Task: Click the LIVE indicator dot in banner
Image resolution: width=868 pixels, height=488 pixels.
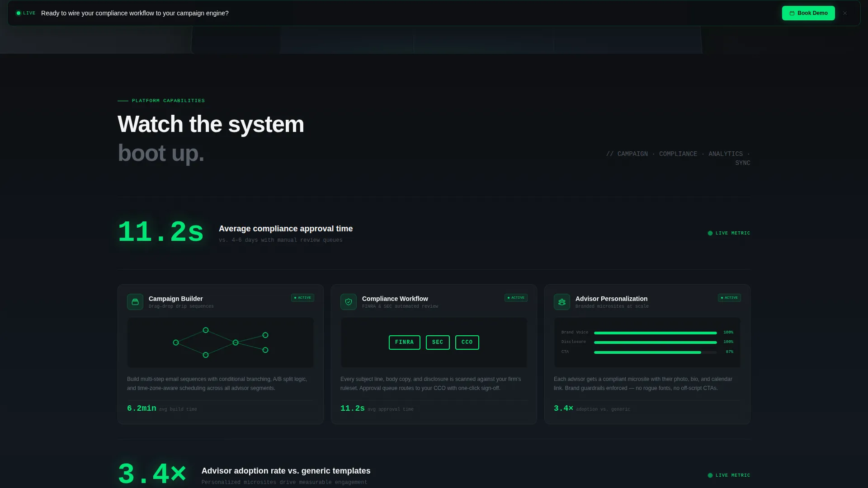Action: [x=19, y=13]
